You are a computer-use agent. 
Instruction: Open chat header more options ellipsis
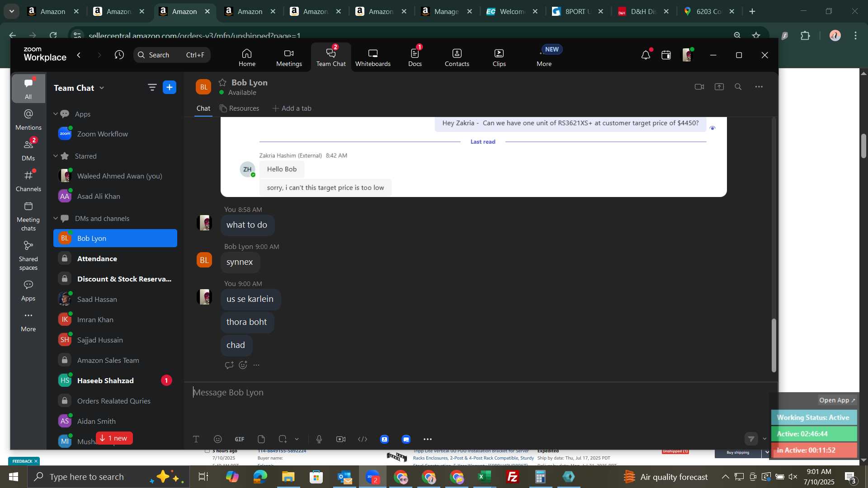tap(759, 87)
